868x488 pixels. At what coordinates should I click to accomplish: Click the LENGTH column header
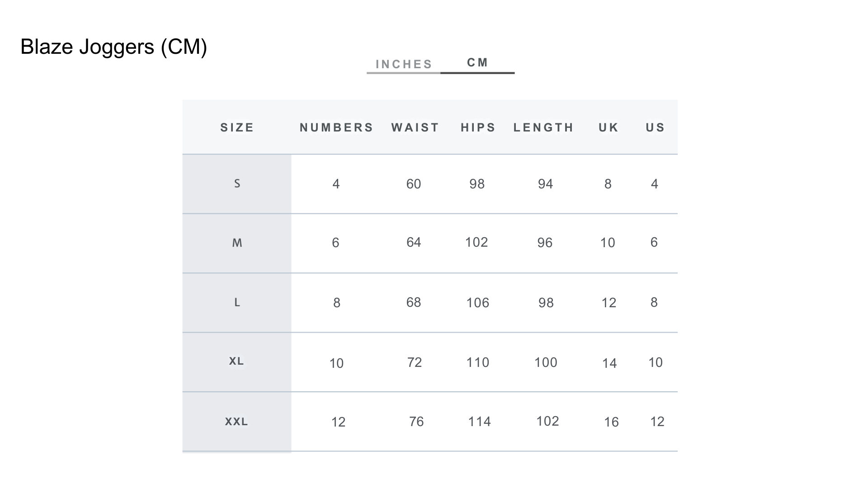click(543, 127)
